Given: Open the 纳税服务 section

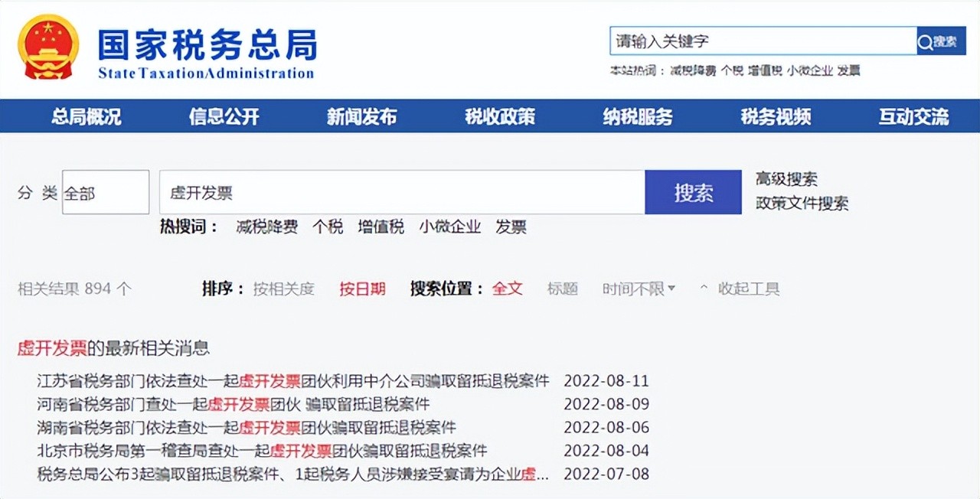Looking at the screenshot, I should pos(638,116).
